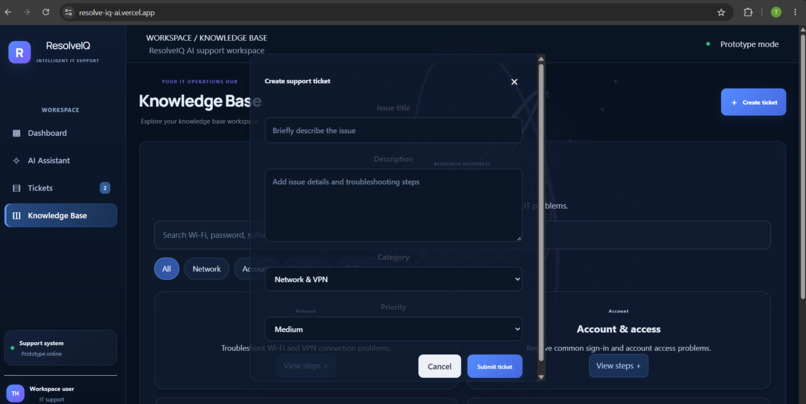Click the Description text area

tap(394, 206)
